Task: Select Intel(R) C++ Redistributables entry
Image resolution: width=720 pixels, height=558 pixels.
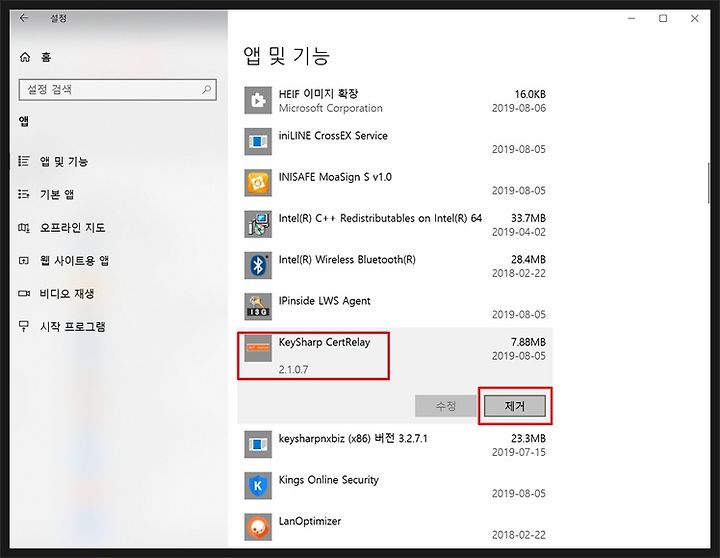Action: [x=395, y=224]
